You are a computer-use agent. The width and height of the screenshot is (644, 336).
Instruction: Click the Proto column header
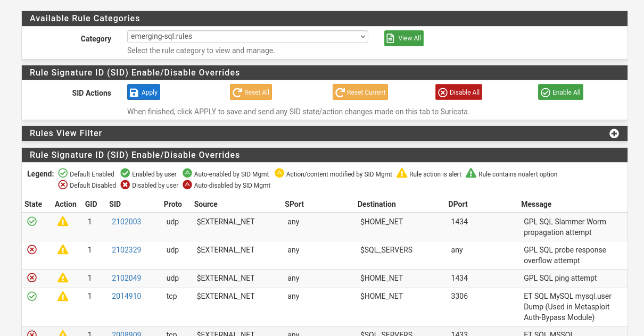(x=173, y=204)
